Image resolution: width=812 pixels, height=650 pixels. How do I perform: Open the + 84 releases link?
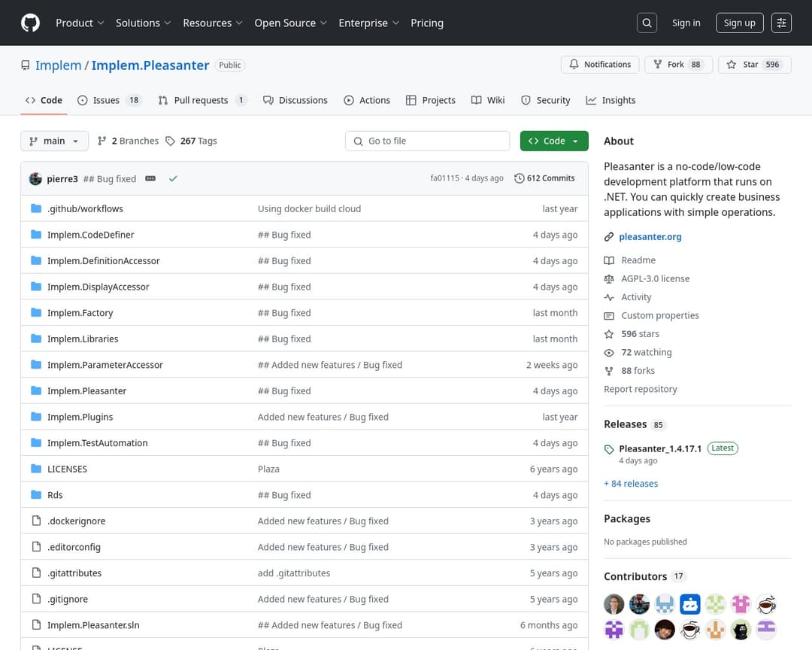(631, 483)
